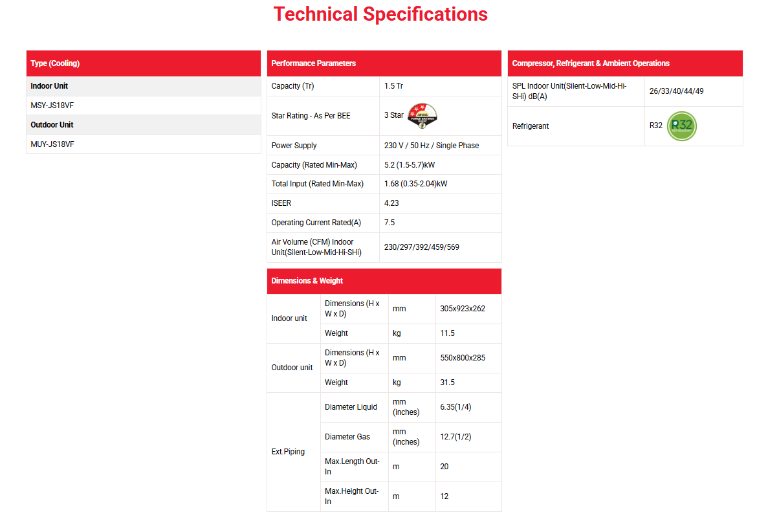Click the Ext.Piping row label

(x=288, y=452)
